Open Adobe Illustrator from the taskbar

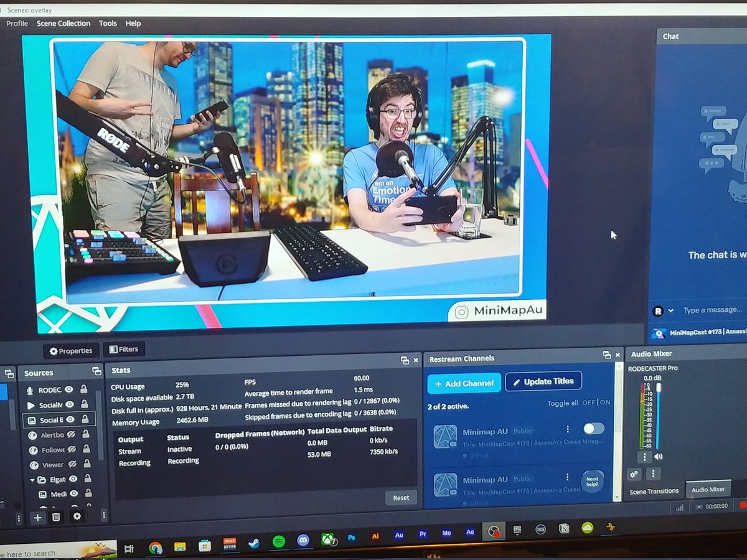click(x=375, y=536)
